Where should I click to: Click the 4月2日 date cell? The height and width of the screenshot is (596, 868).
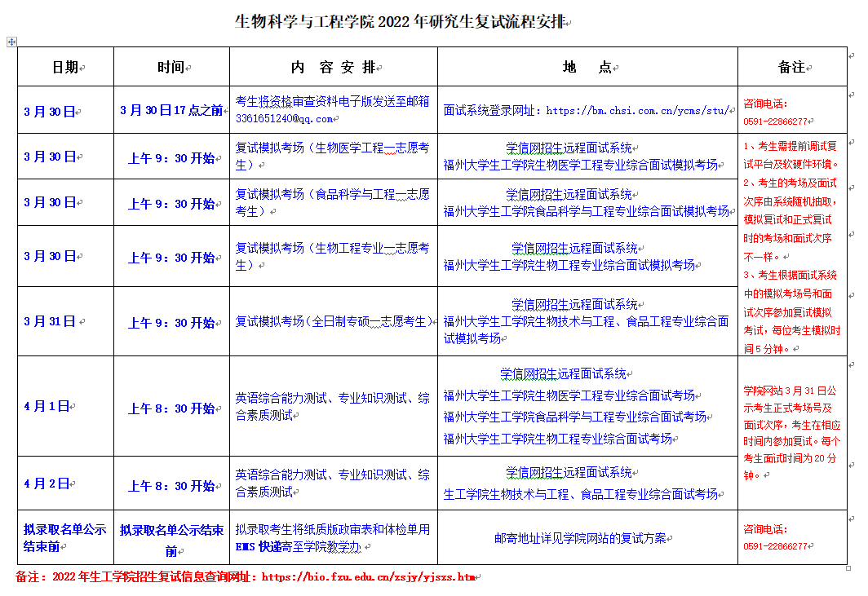tap(47, 483)
